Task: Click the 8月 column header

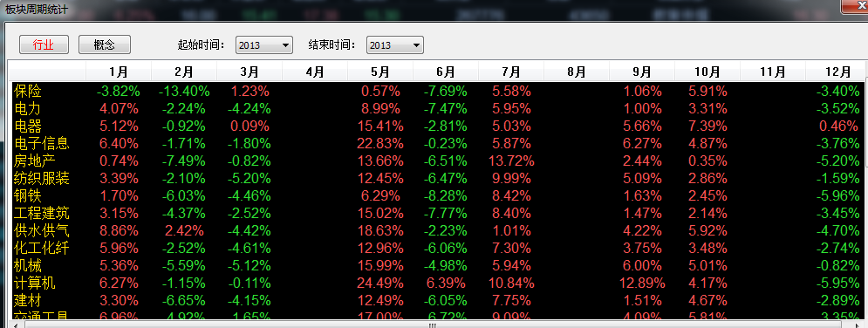Action: click(x=577, y=72)
